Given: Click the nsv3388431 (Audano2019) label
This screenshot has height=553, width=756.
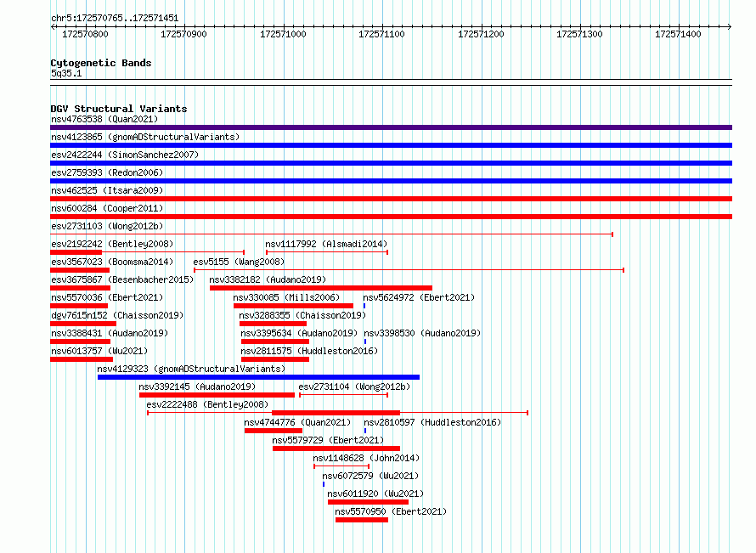Looking at the screenshot, I should (110, 333).
